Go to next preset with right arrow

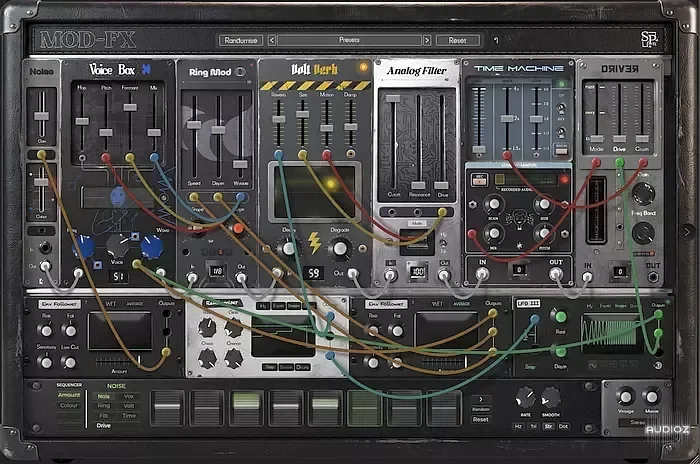427,40
